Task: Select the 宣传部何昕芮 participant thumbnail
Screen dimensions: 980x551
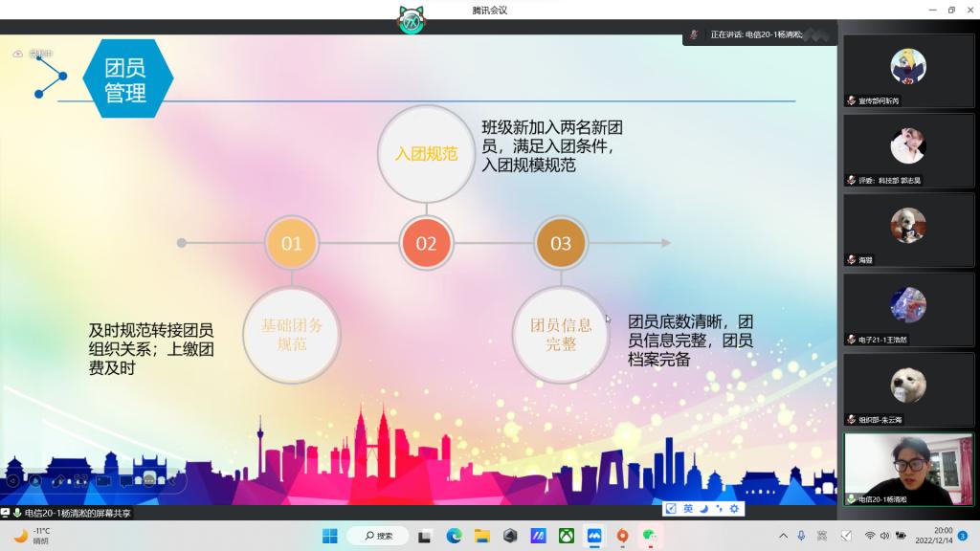Action: [x=907, y=76]
